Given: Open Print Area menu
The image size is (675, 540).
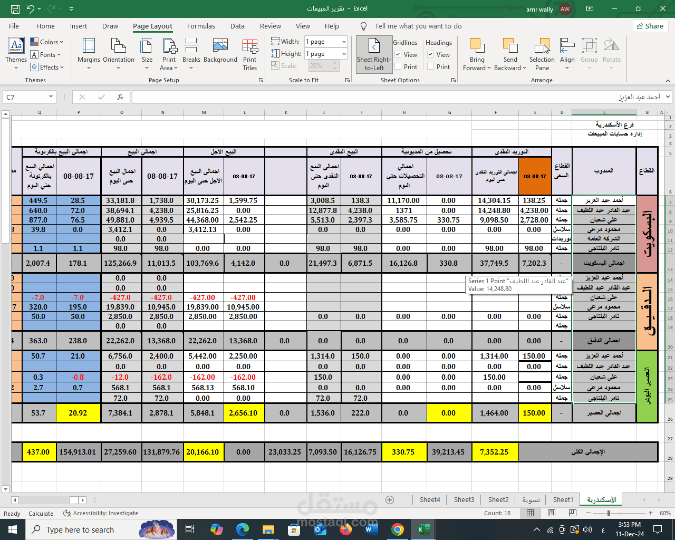Looking at the screenshot, I should click(x=169, y=54).
